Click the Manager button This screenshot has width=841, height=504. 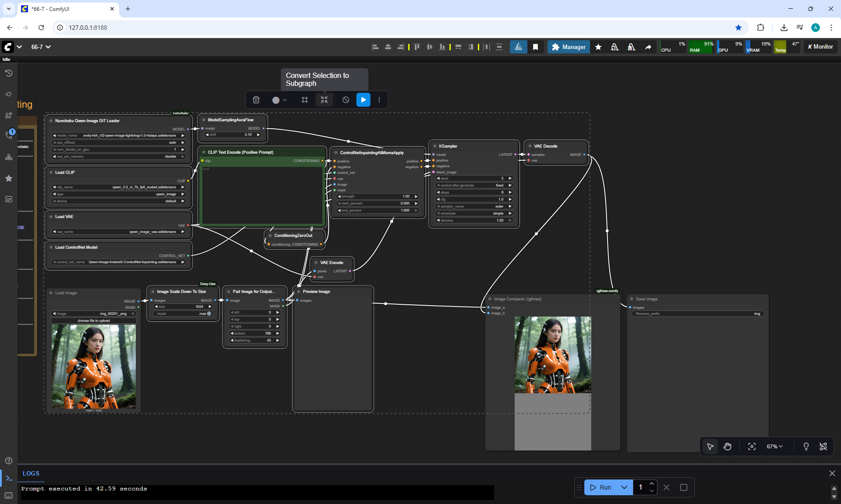point(568,47)
